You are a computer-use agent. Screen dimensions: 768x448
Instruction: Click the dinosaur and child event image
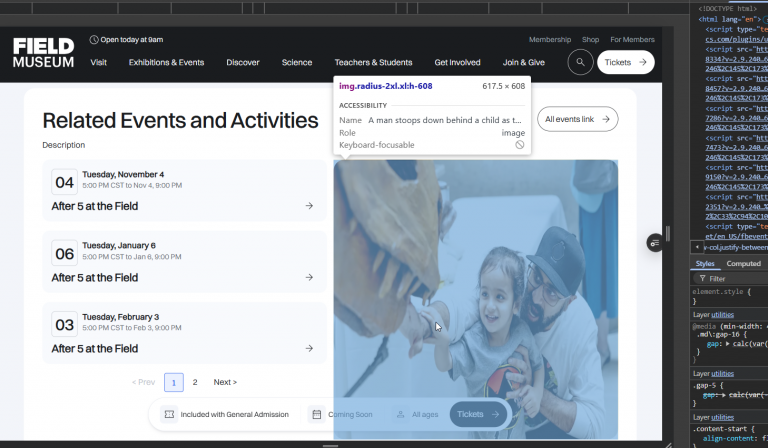[x=476, y=299]
